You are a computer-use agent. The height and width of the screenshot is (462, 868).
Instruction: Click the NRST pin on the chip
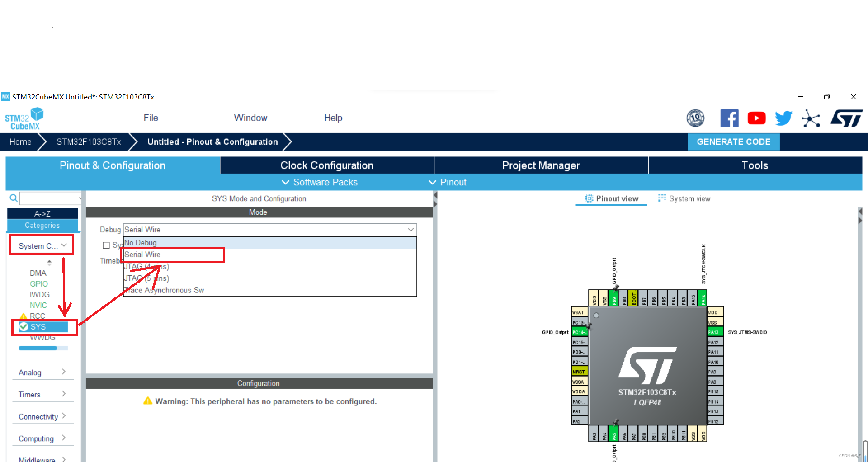(580, 372)
